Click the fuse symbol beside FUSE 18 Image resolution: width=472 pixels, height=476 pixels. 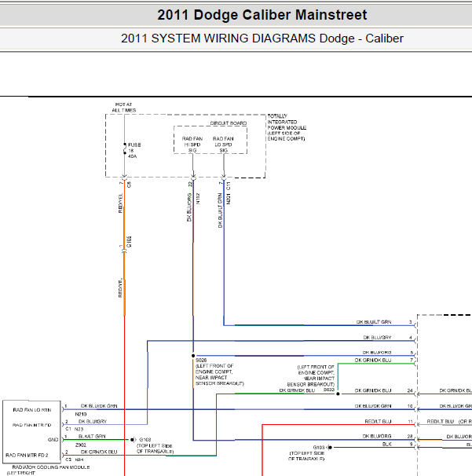point(125,148)
